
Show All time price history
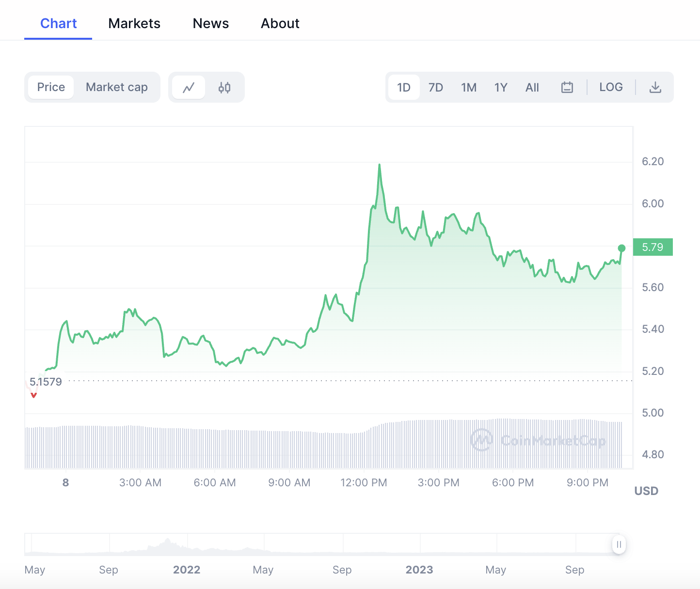click(x=532, y=88)
